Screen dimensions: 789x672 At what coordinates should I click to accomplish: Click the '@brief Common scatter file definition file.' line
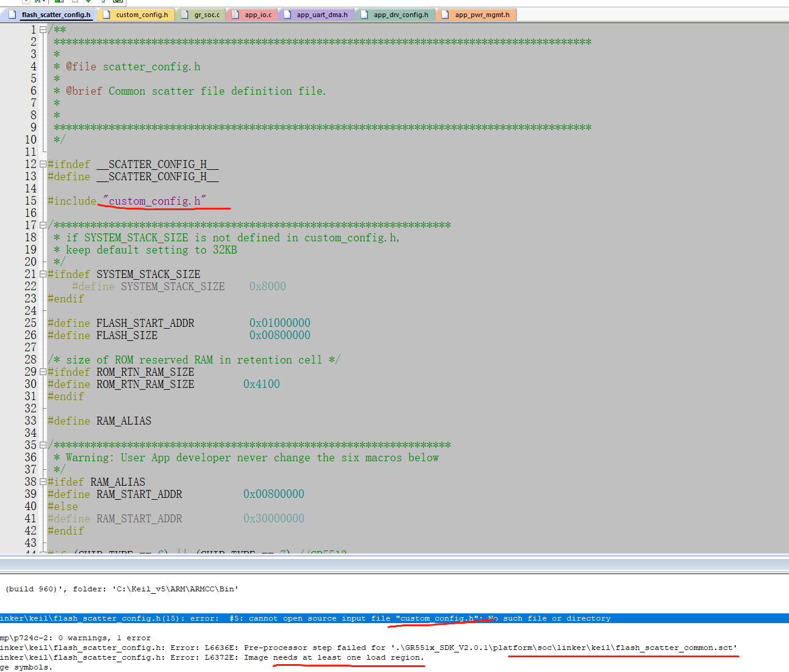(x=190, y=90)
